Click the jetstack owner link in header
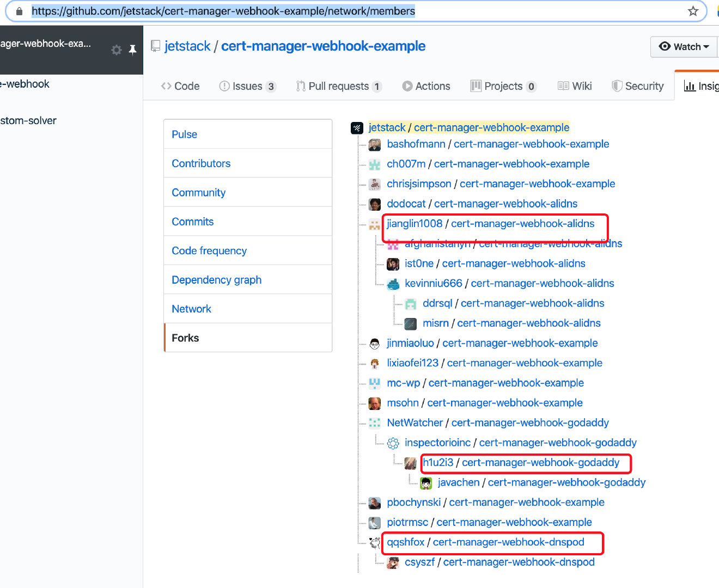This screenshot has height=588, width=719. click(x=187, y=46)
